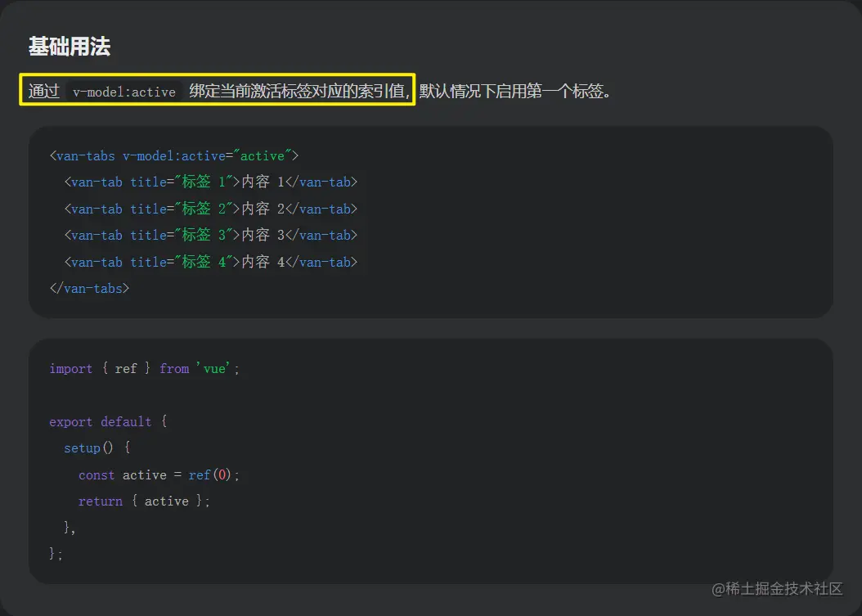Select code line with 标签 3
The height and width of the screenshot is (616, 862).
[x=210, y=236]
